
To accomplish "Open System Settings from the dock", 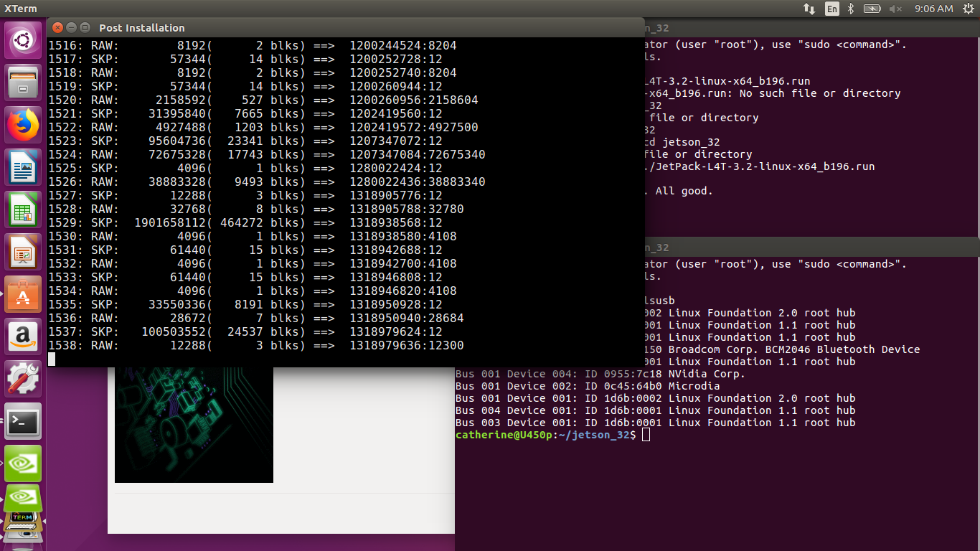I will coord(24,379).
